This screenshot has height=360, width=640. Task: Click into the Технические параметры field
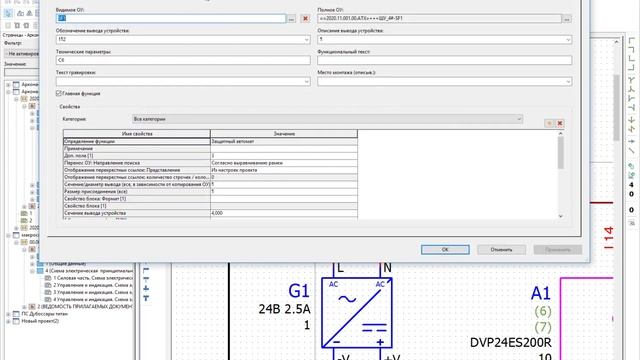coord(183,60)
